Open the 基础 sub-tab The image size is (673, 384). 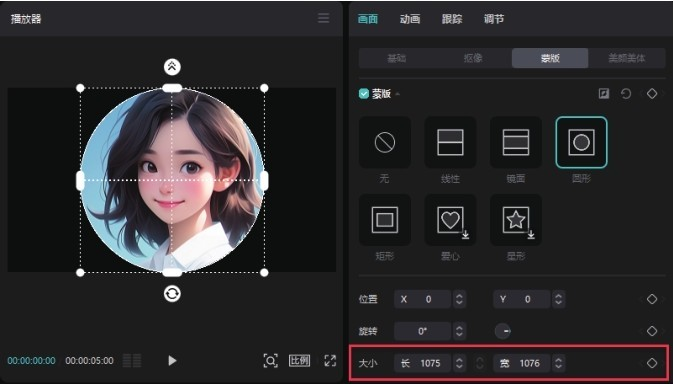tap(397, 58)
